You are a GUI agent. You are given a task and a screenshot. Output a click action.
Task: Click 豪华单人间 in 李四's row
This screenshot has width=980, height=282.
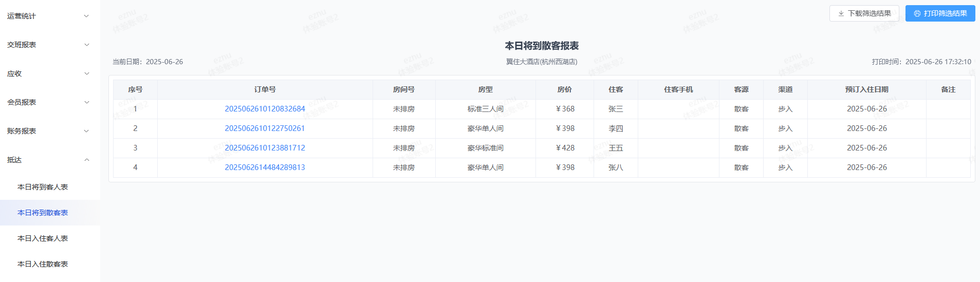click(485, 128)
